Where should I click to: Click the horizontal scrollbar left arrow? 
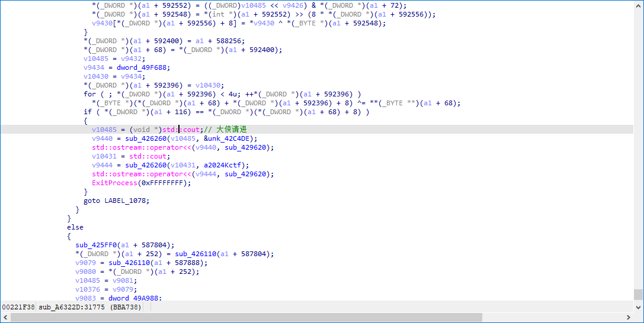click(5, 317)
